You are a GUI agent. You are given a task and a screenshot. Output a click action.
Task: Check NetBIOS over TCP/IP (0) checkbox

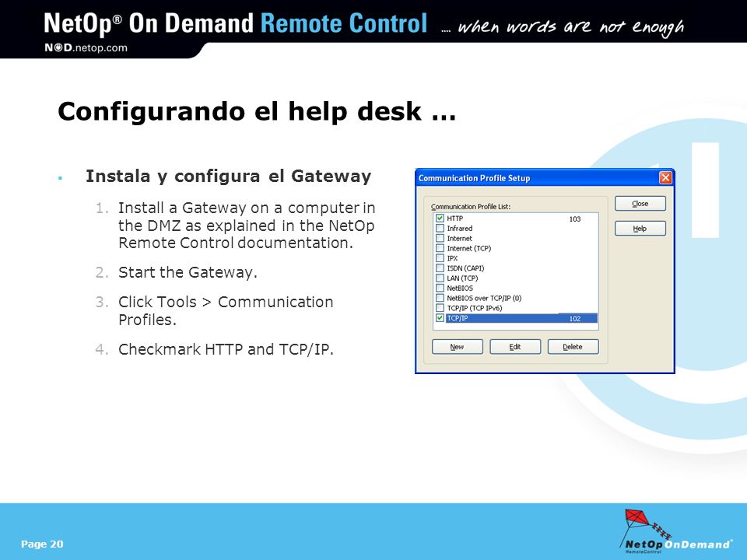pos(440,298)
